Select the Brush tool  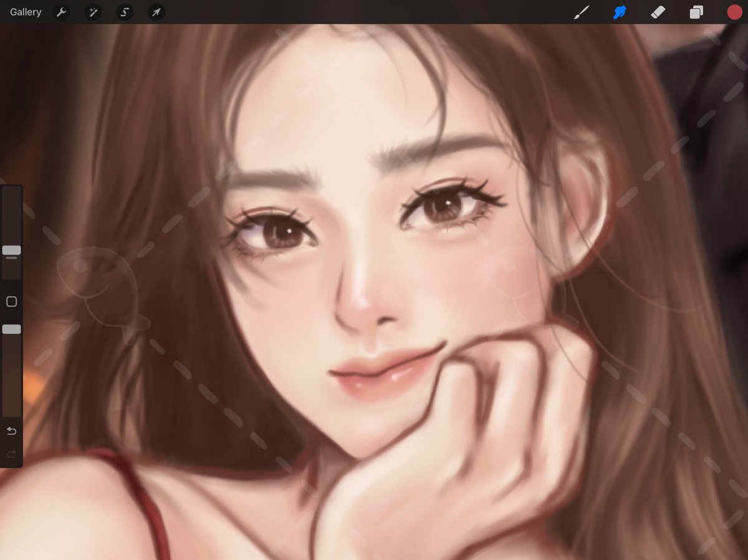tap(581, 12)
